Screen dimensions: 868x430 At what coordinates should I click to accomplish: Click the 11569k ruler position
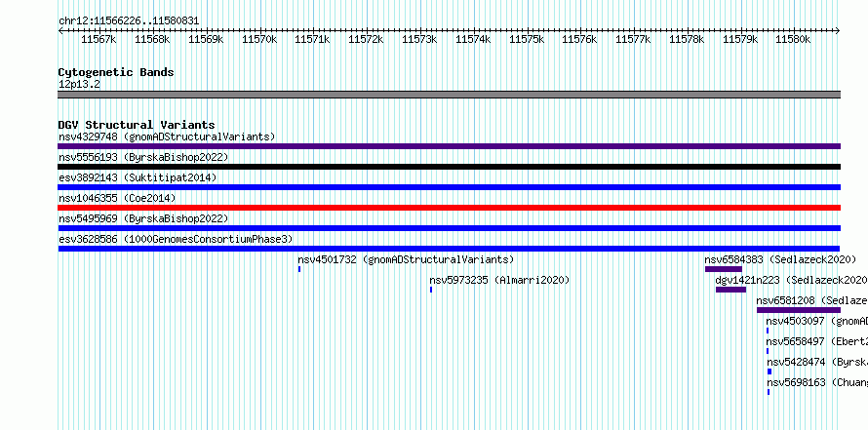(206, 39)
